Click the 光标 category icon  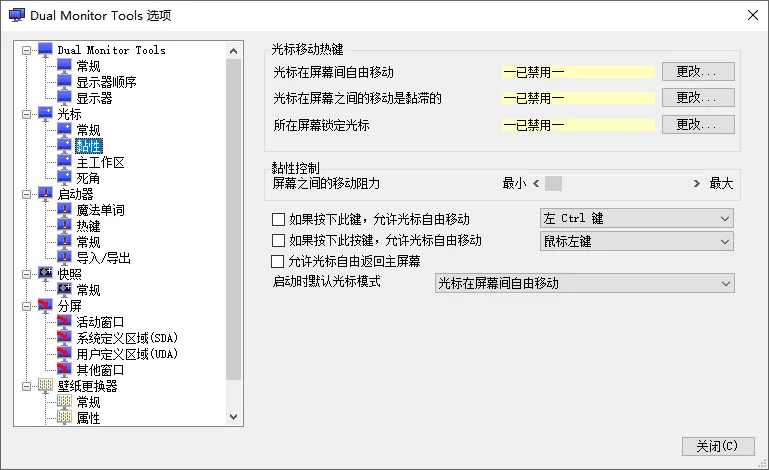click(45, 114)
